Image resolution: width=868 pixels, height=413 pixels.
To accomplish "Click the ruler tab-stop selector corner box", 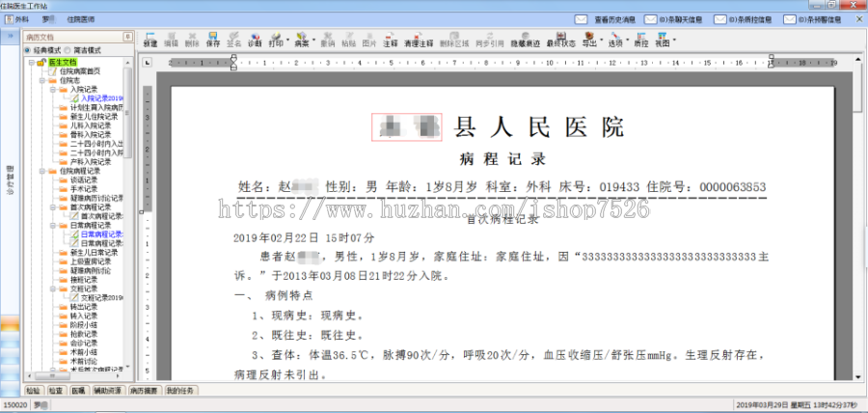I will (148, 63).
